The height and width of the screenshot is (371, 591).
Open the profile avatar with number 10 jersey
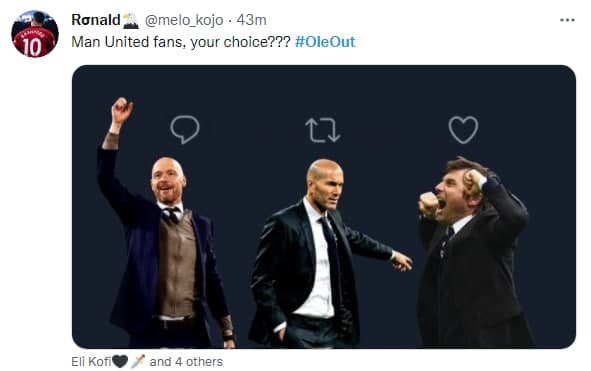35,34
